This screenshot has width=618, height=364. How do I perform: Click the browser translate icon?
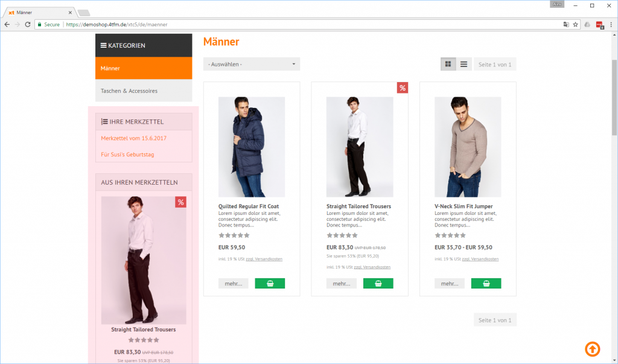[566, 25]
